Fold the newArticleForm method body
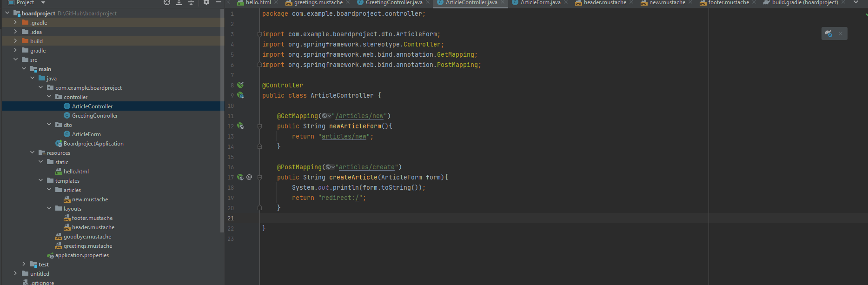Image resolution: width=868 pixels, height=285 pixels. 259,126
